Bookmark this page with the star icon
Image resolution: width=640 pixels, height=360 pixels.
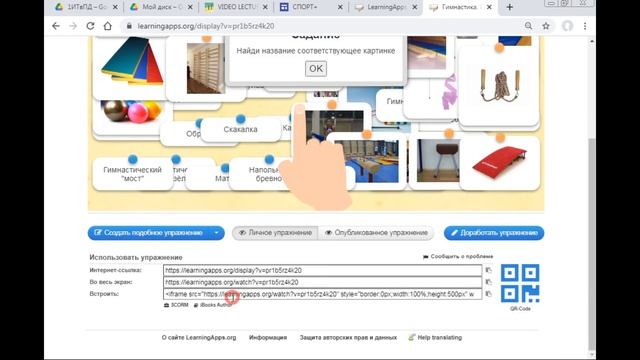[546, 26]
